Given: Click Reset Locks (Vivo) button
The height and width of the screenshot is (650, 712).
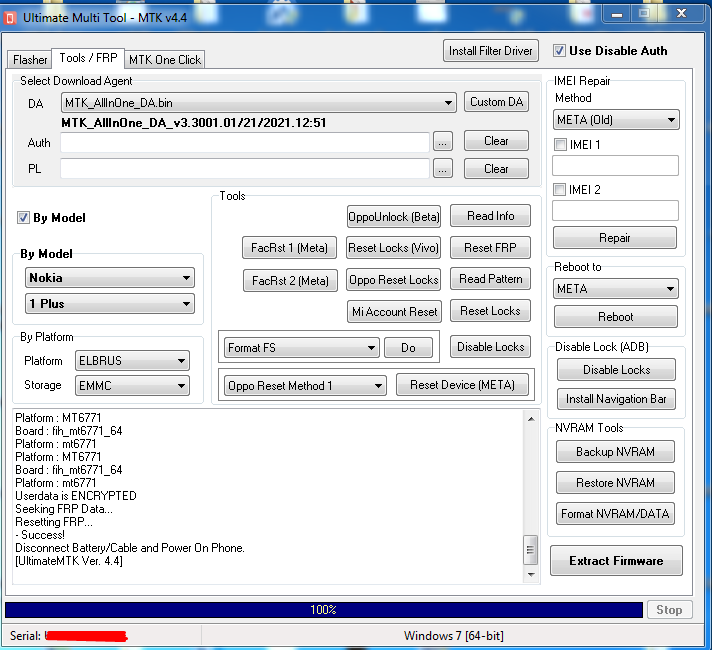Looking at the screenshot, I should pos(393,248).
